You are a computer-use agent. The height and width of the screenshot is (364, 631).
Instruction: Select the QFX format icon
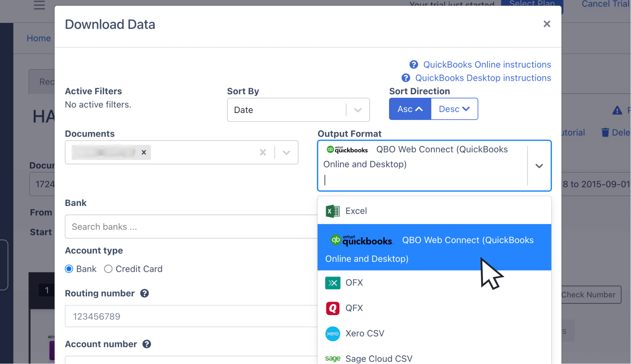[332, 308]
